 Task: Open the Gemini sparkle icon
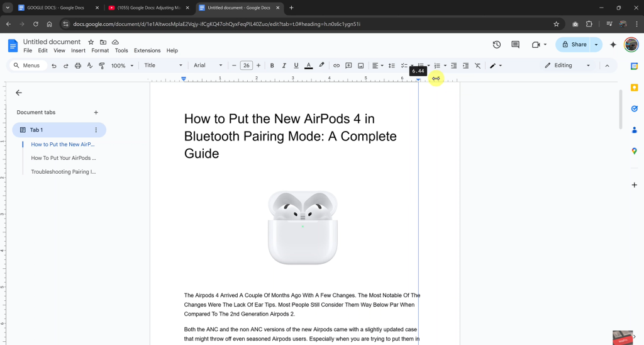613,45
